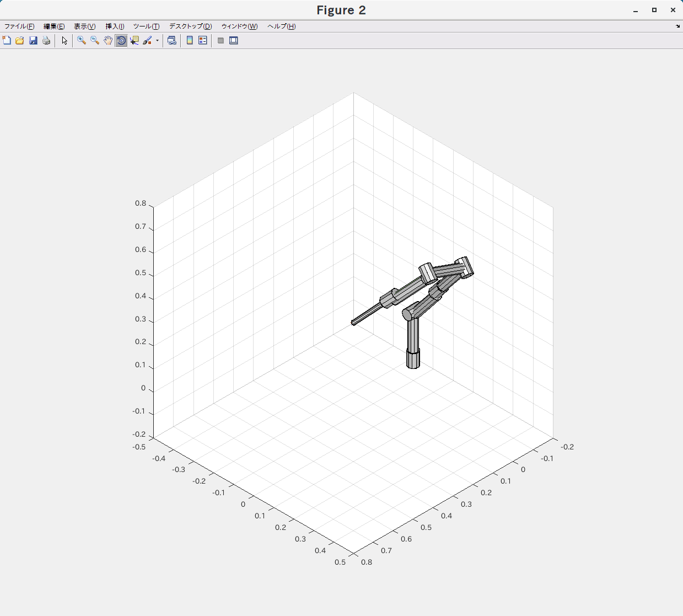Choose the Data Cursor tool

(135, 40)
